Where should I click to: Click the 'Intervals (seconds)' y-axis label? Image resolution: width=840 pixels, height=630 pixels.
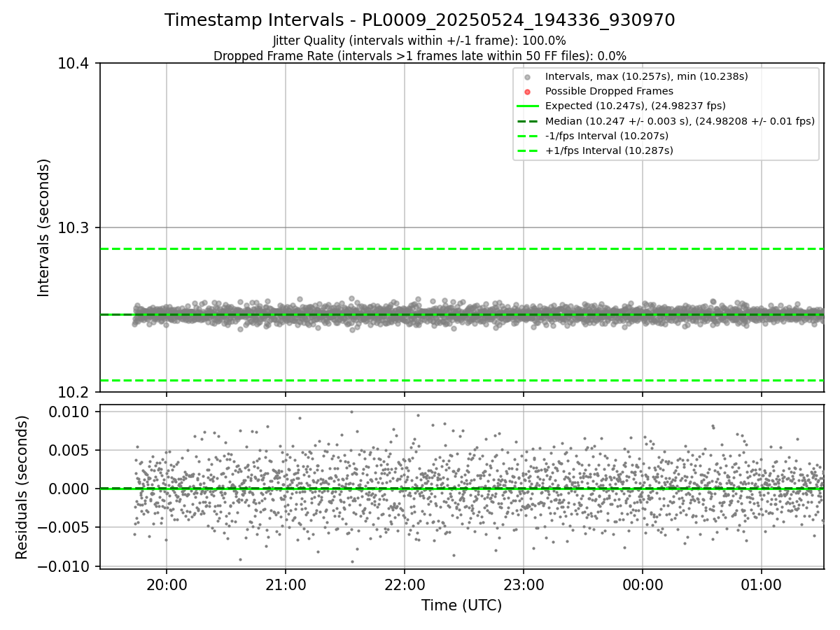click(x=44, y=227)
